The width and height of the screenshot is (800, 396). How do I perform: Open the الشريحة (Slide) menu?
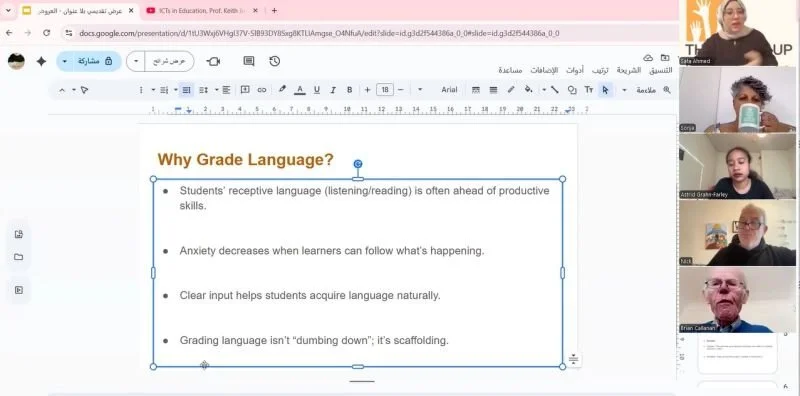pyautogui.click(x=629, y=70)
